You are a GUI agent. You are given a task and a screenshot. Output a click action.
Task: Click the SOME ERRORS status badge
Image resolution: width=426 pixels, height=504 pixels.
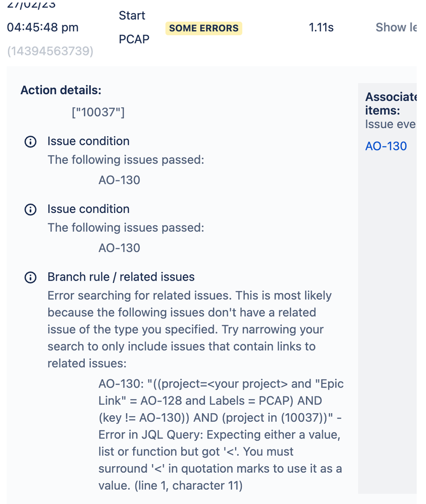point(204,28)
